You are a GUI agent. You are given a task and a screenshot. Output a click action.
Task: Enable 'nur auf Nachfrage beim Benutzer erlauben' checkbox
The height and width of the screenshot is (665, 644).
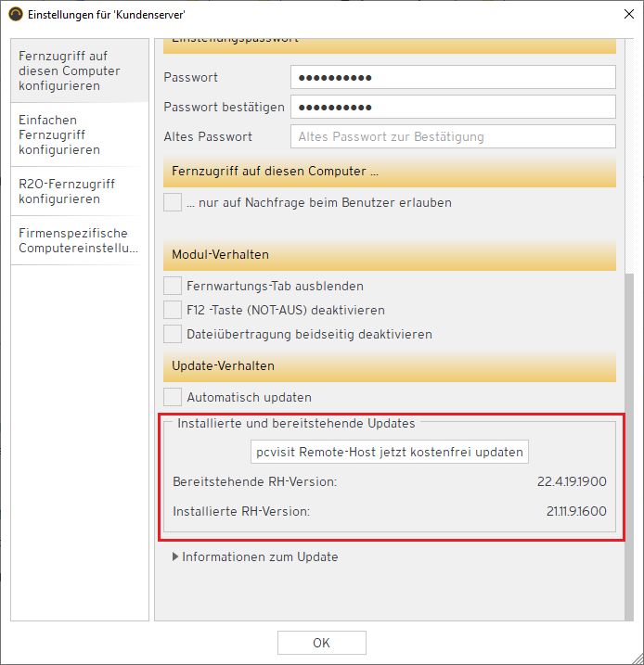click(173, 202)
